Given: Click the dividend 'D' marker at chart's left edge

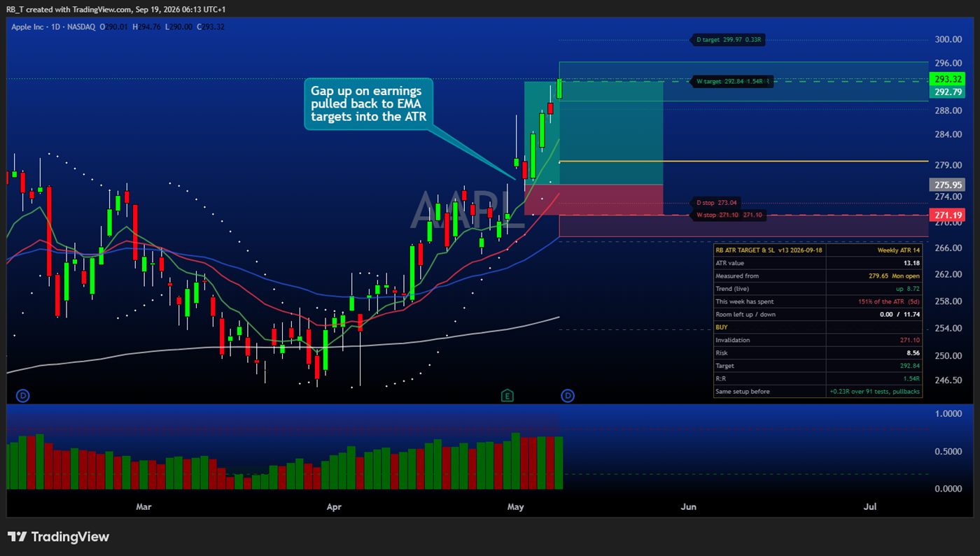Looking at the screenshot, I should point(22,396).
